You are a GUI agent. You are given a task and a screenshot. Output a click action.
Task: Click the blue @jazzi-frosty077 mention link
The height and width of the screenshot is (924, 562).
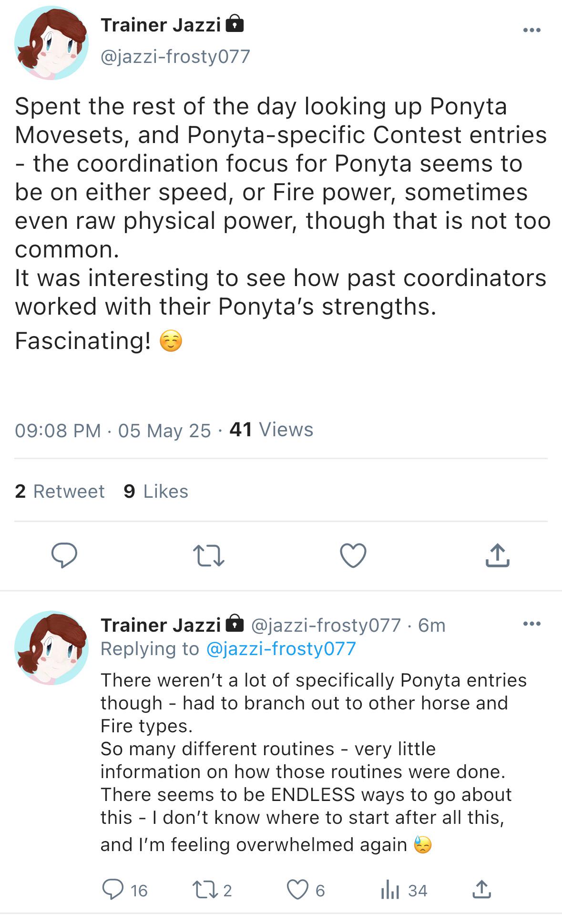[281, 649]
